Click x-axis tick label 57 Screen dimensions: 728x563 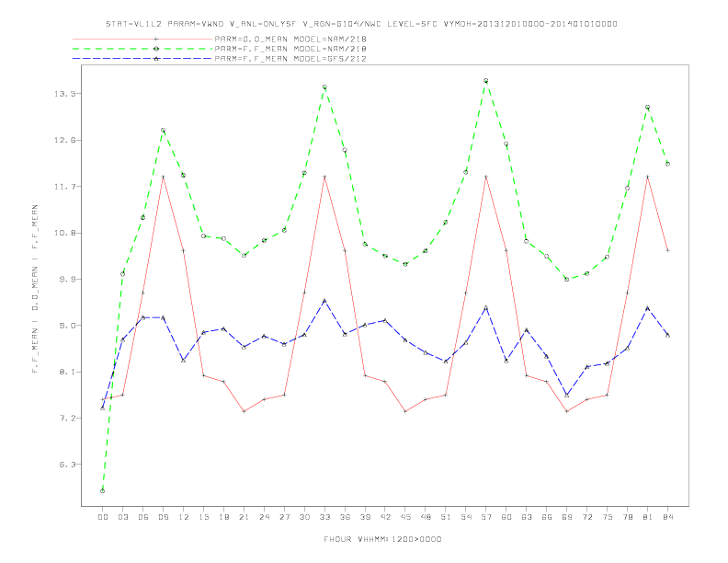point(486,517)
